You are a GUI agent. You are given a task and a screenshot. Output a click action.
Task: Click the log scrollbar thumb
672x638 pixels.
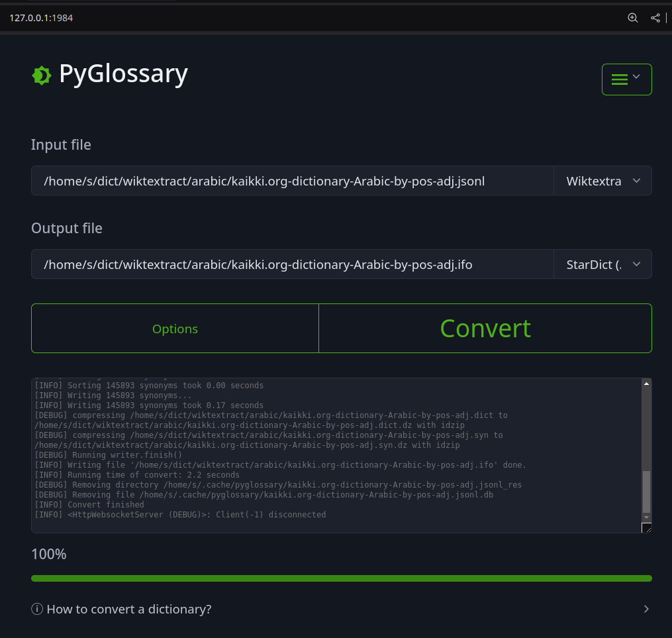[x=646, y=492]
